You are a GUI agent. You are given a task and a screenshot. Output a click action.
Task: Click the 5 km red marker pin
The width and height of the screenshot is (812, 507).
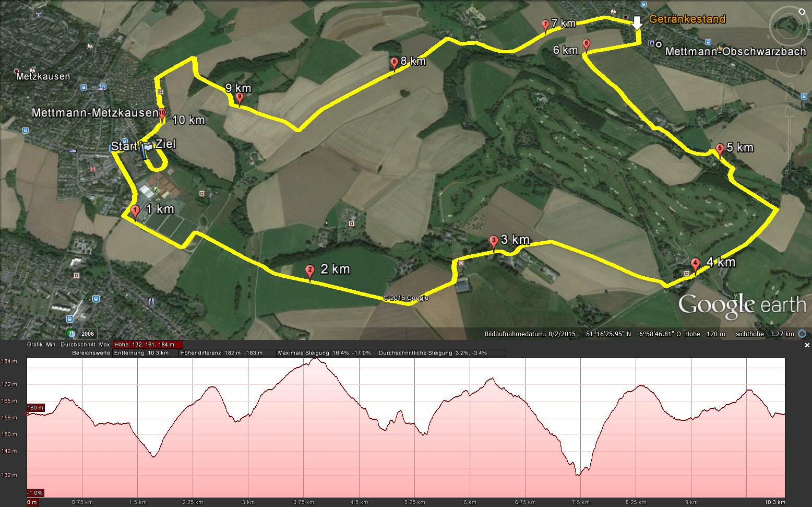(x=720, y=149)
